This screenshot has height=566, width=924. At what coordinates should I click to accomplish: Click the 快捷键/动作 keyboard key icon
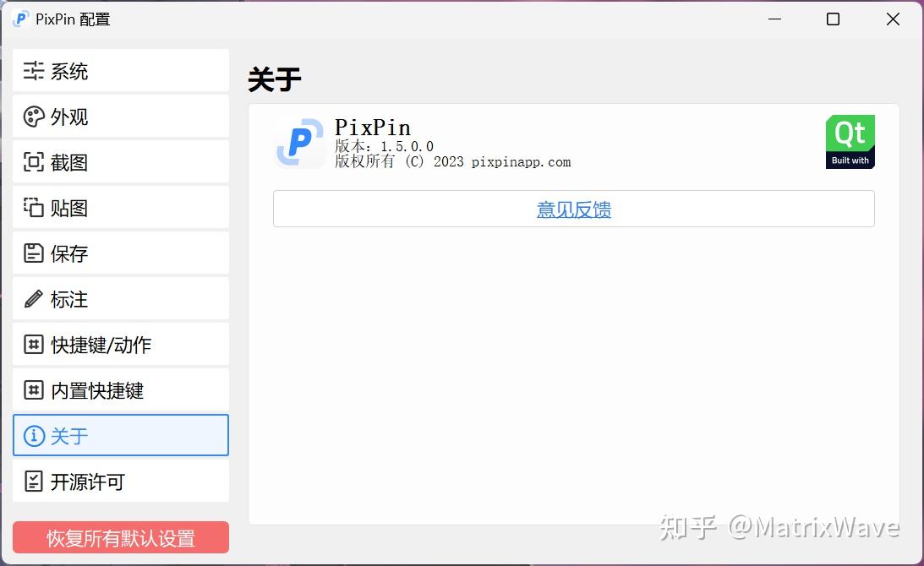pyautogui.click(x=34, y=344)
